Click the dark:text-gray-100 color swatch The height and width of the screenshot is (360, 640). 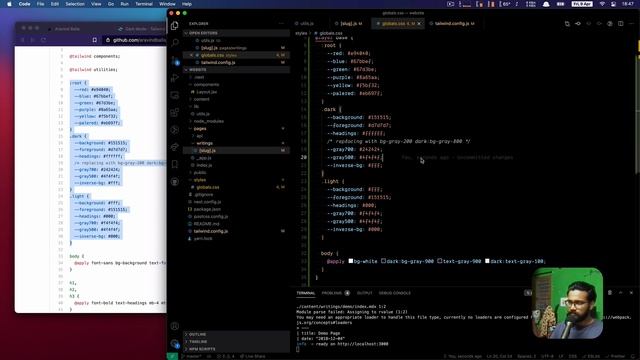[487, 261]
